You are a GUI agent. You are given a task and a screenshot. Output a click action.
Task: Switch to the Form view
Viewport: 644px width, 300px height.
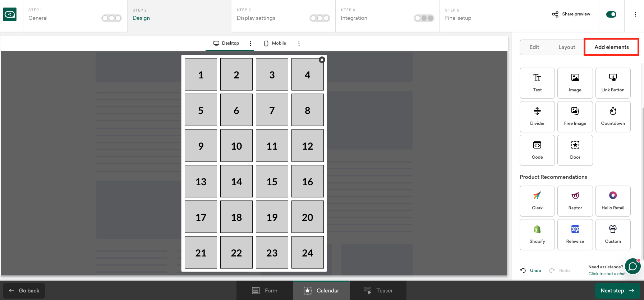click(264, 291)
